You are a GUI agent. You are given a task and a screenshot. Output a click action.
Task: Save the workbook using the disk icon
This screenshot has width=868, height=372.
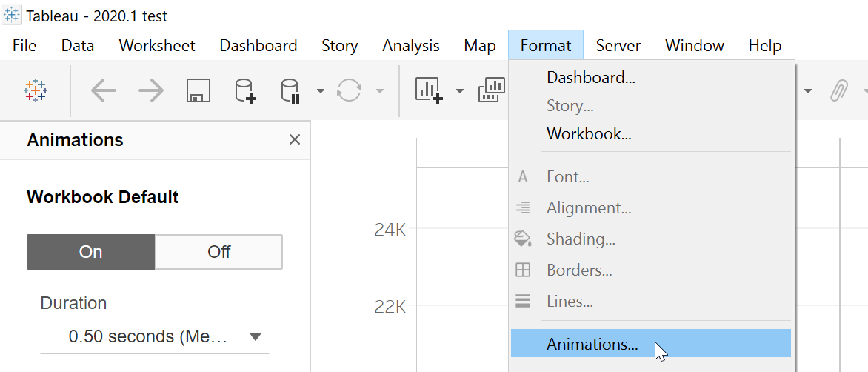[x=198, y=91]
